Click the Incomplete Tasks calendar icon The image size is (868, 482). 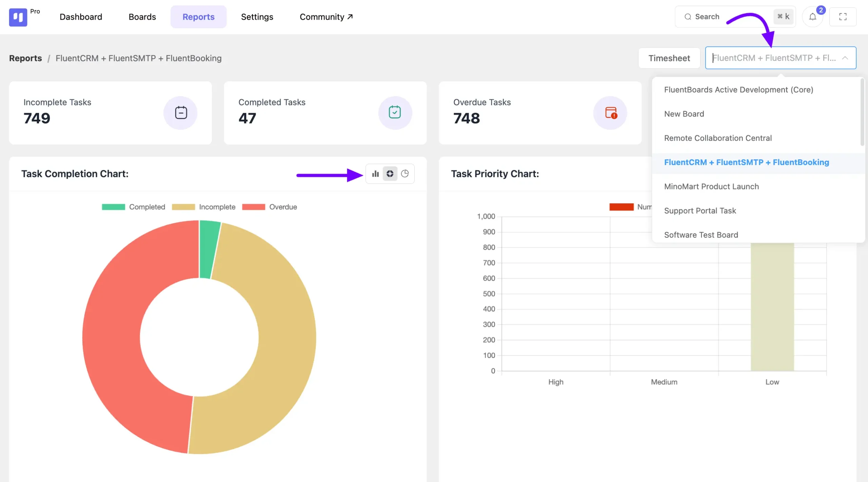coord(181,113)
